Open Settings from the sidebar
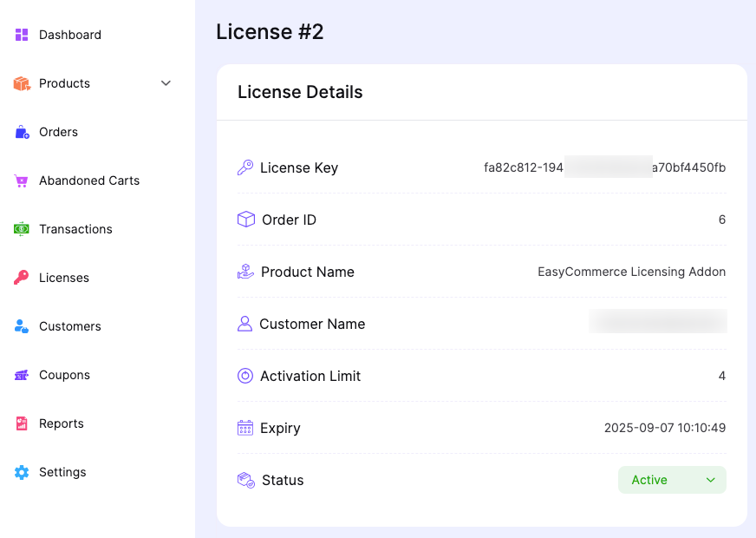 62,472
